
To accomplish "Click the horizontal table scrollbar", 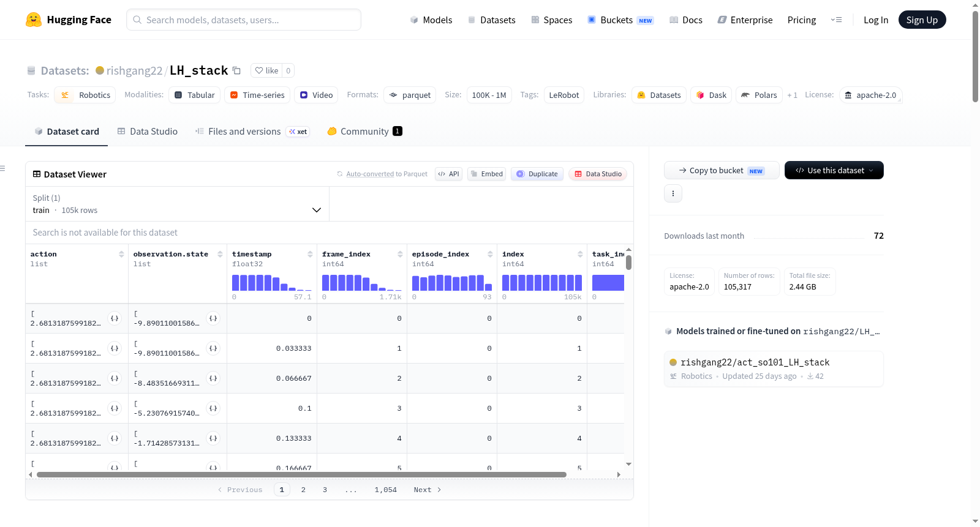I will tap(301, 474).
